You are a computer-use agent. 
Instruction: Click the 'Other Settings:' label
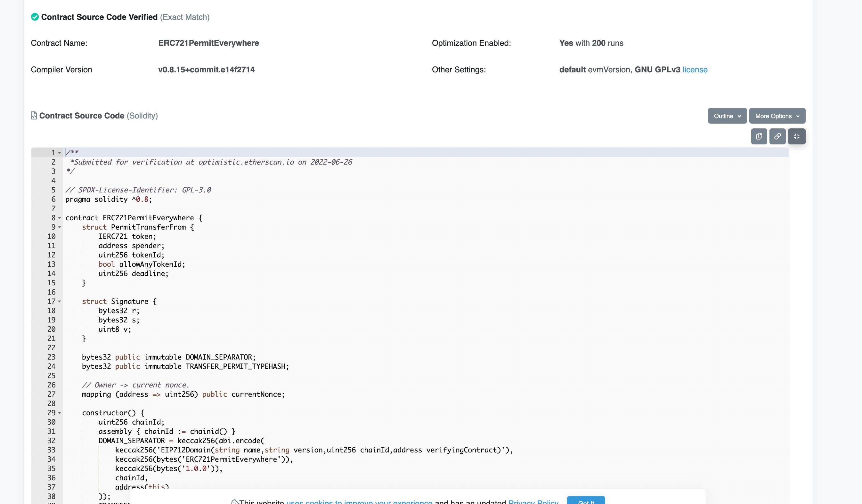coord(459,69)
